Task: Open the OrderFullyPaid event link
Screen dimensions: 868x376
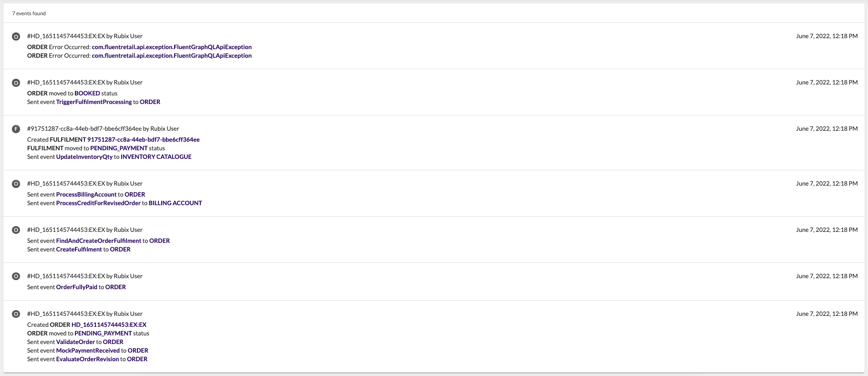Action: pos(77,287)
